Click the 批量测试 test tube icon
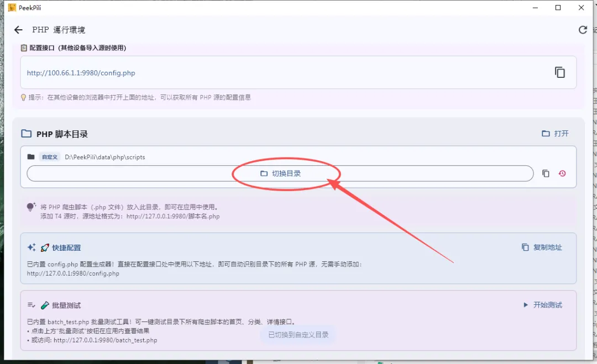 pyautogui.click(x=45, y=305)
